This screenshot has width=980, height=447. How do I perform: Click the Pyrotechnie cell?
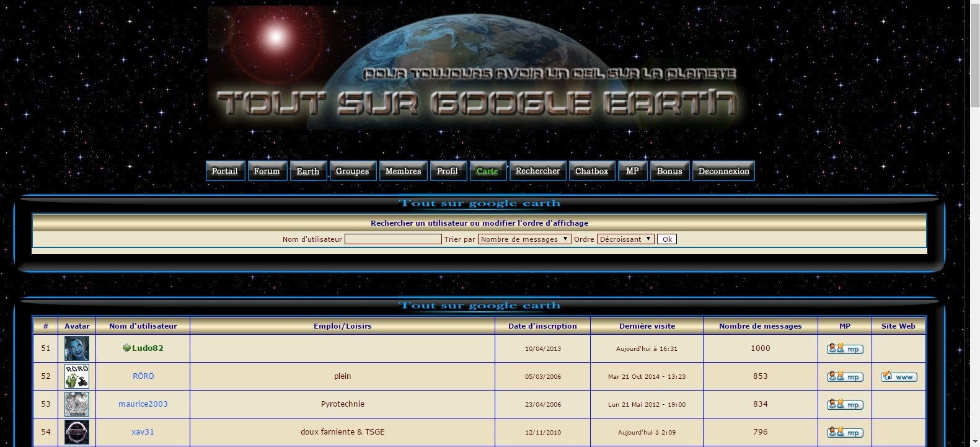pyautogui.click(x=343, y=404)
